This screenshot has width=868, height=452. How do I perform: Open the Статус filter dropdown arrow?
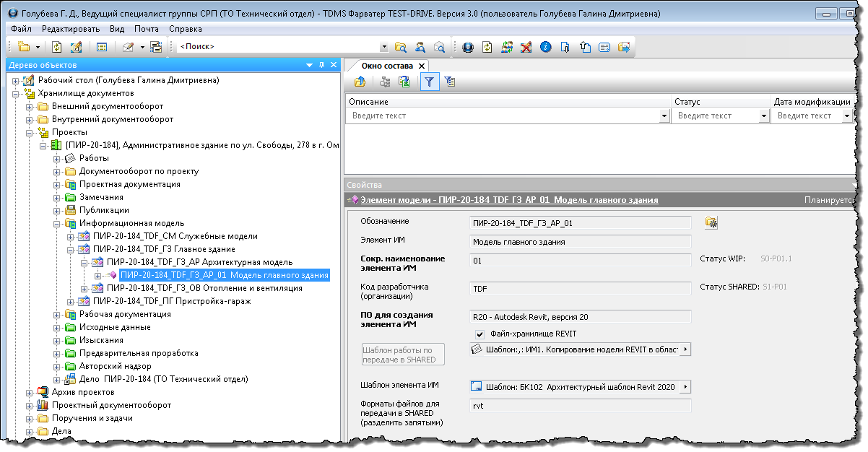(x=763, y=116)
